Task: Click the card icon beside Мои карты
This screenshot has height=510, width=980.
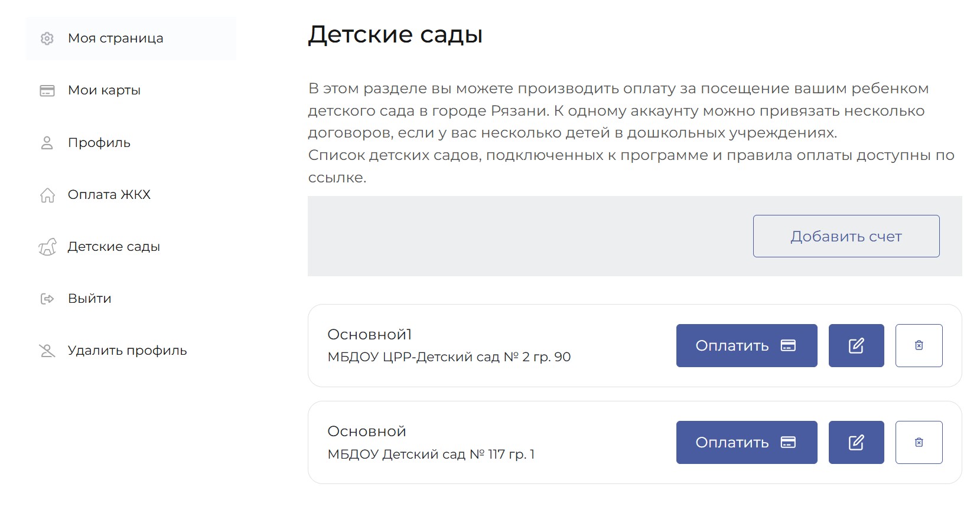Action: click(47, 90)
